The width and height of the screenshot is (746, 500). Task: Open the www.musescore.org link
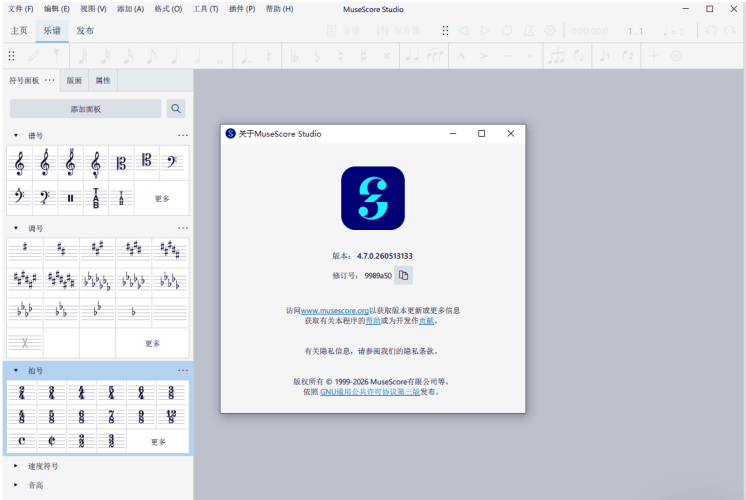click(x=334, y=311)
